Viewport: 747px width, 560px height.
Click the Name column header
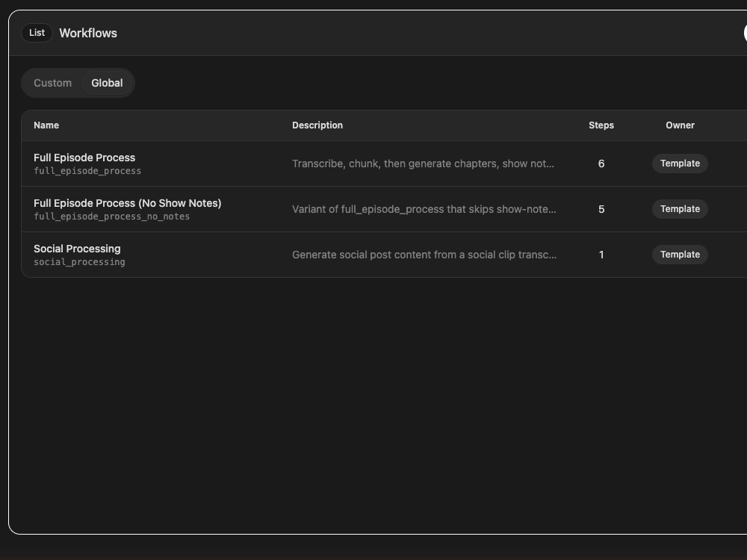click(x=46, y=125)
